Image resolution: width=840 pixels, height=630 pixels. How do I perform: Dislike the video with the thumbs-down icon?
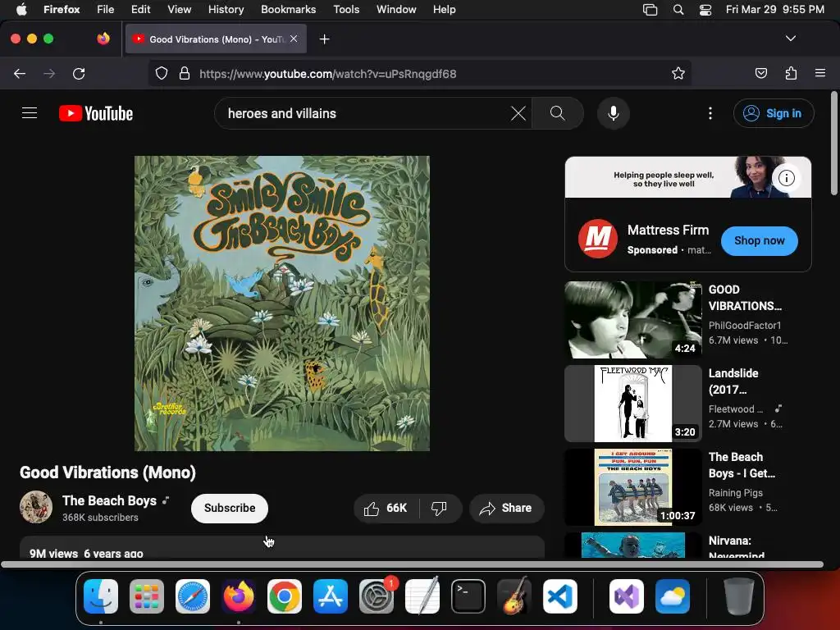[440, 508]
